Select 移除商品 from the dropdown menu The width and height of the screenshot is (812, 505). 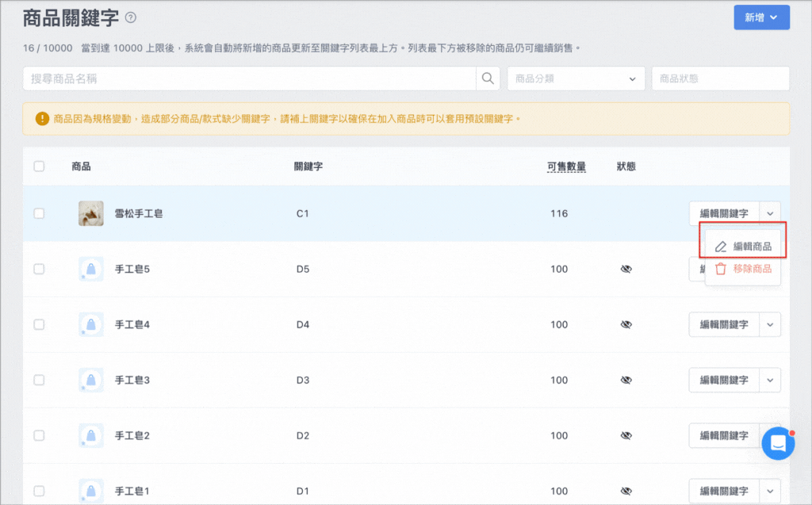(743, 269)
